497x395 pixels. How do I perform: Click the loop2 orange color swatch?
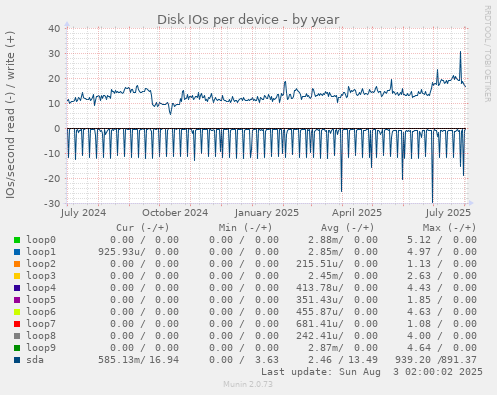pos(17,264)
